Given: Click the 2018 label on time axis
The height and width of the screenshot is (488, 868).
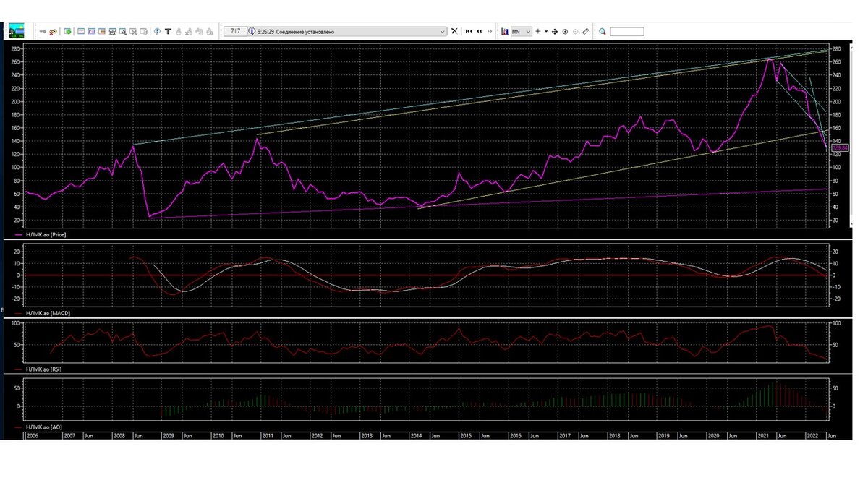Looking at the screenshot, I should (614, 436).
